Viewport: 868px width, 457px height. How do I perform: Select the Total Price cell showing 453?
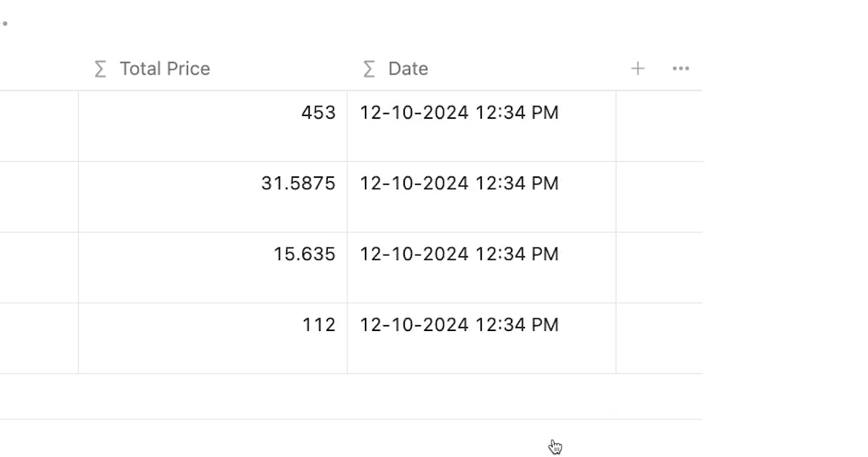pyautogui.click(x=213, y=126)
